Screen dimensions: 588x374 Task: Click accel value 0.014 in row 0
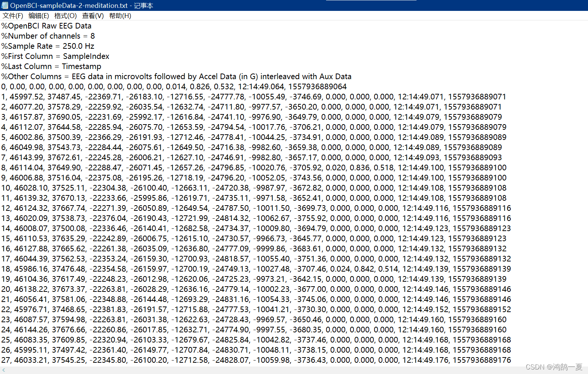pyautogui.click(x=176, y=87)
